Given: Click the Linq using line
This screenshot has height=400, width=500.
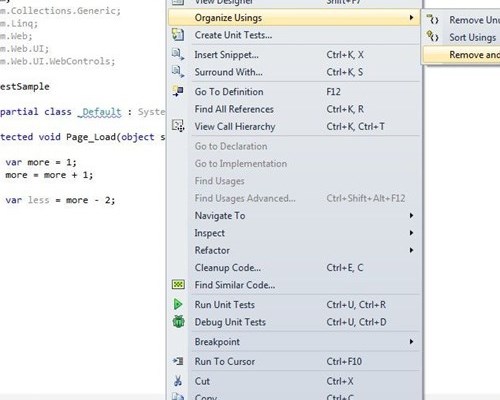Looking at the screenshot, I should point(19,23).
